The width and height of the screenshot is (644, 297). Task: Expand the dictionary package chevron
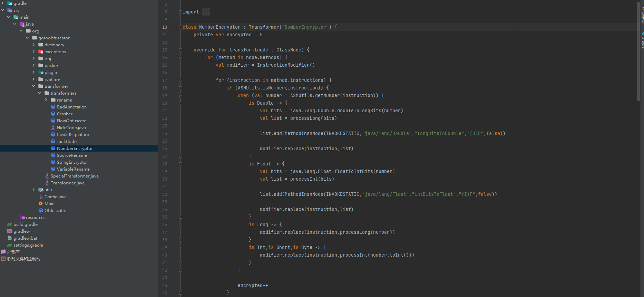33,45
